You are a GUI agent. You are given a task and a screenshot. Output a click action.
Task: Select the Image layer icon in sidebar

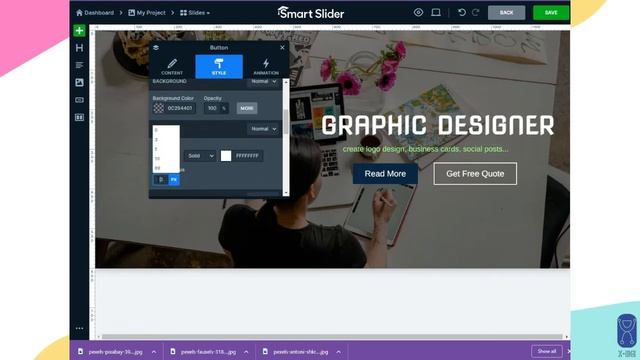[x=79, y=82]
